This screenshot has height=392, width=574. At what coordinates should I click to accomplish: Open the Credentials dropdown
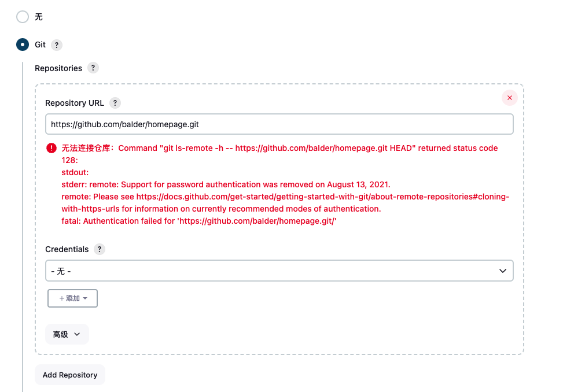coord(279,271)
